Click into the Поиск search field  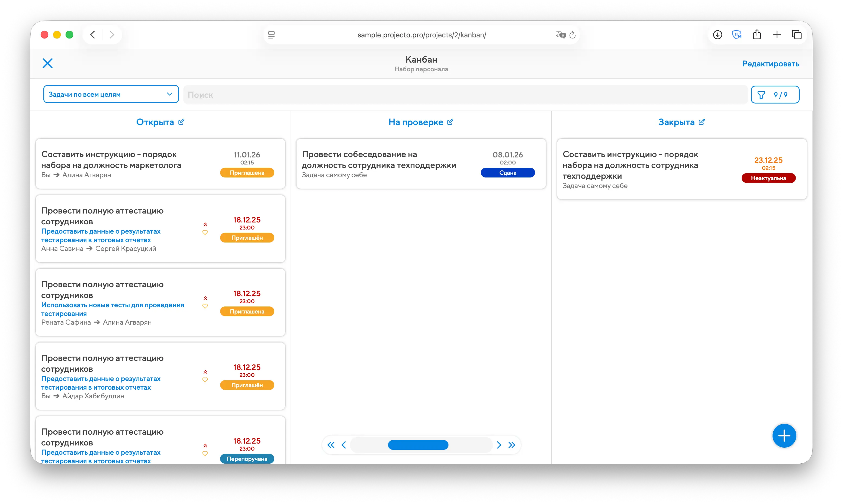click(465, 95)
